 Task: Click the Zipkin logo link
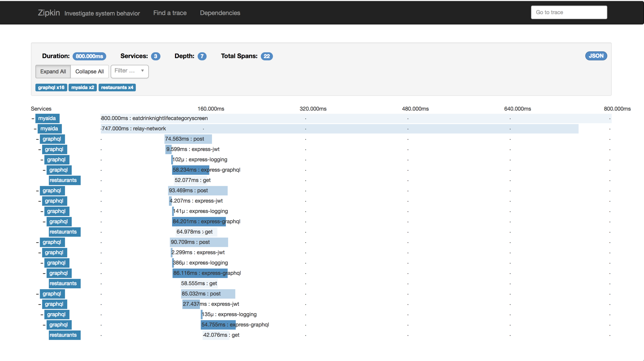coord(49,13)
